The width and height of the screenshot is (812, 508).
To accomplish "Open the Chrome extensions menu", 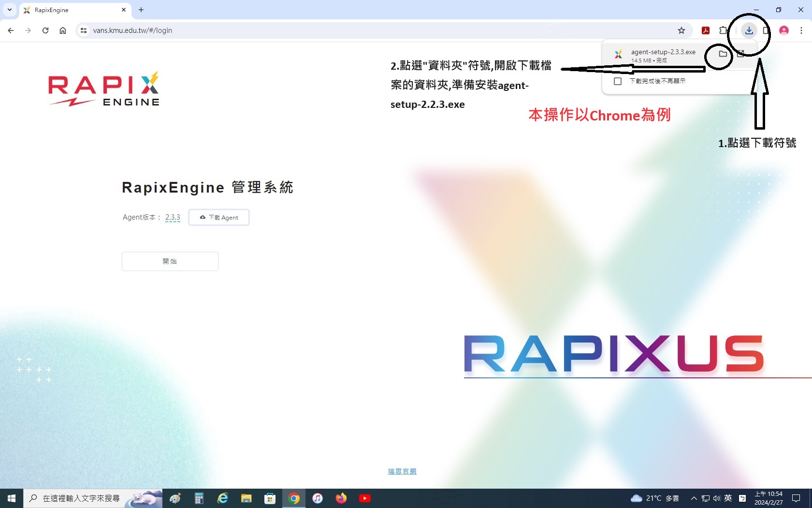I will [723, 30].
